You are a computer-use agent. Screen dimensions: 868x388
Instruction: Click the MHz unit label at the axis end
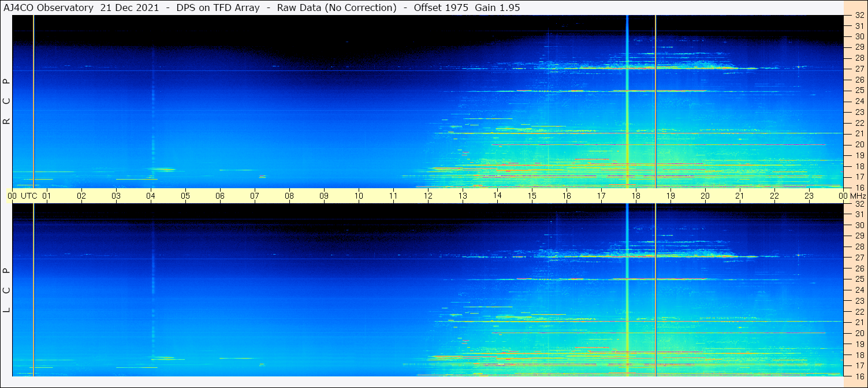coord(857,196)
